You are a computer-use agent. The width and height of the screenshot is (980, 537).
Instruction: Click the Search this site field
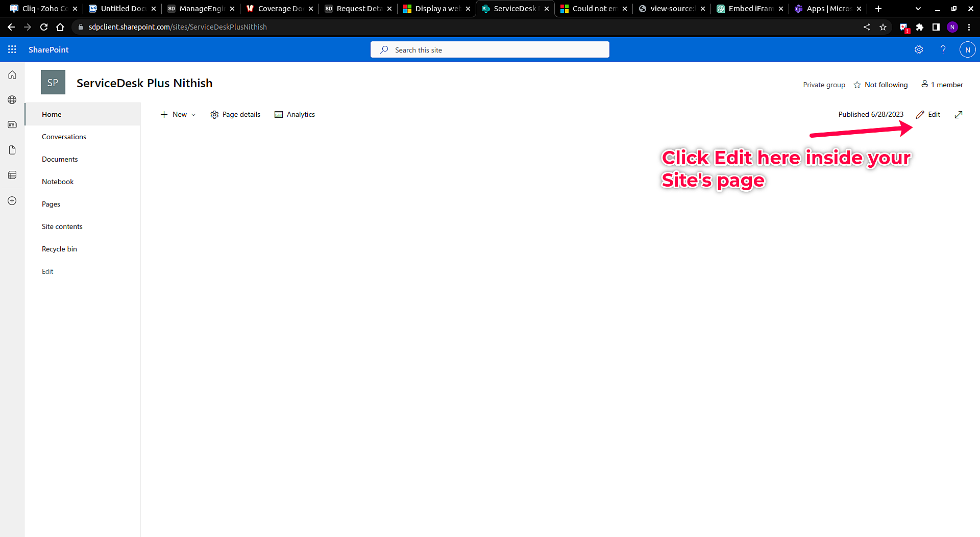pos(490,50)
